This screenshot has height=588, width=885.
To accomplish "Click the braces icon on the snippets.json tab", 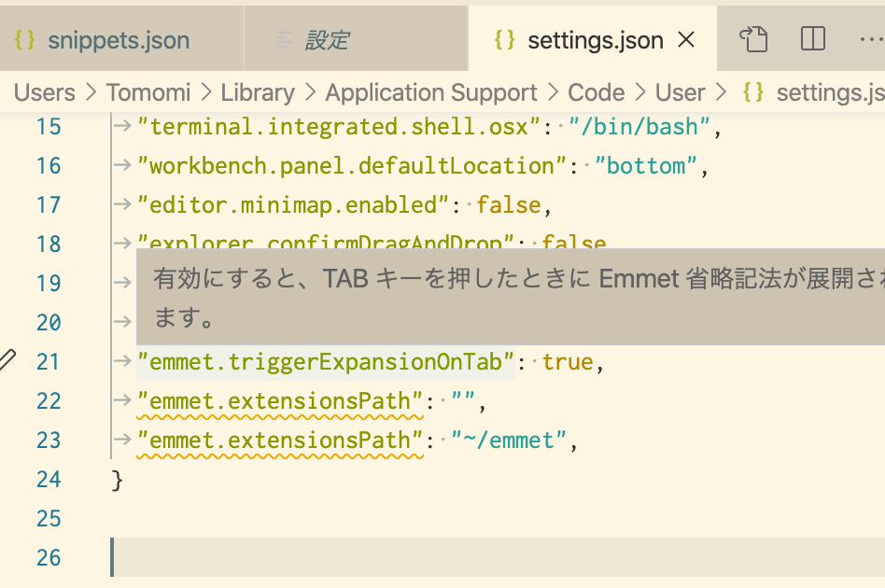I will coord(25,40).
